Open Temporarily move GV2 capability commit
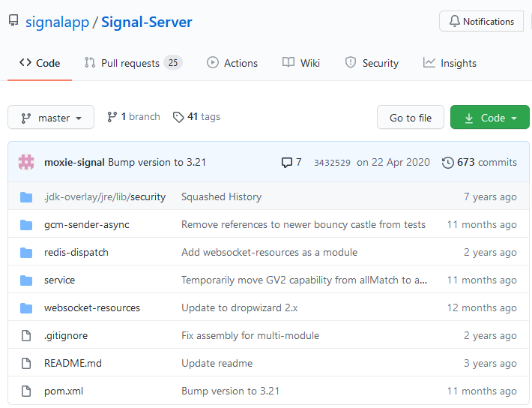Screen dimensions: 532x408 click(304, 280)
